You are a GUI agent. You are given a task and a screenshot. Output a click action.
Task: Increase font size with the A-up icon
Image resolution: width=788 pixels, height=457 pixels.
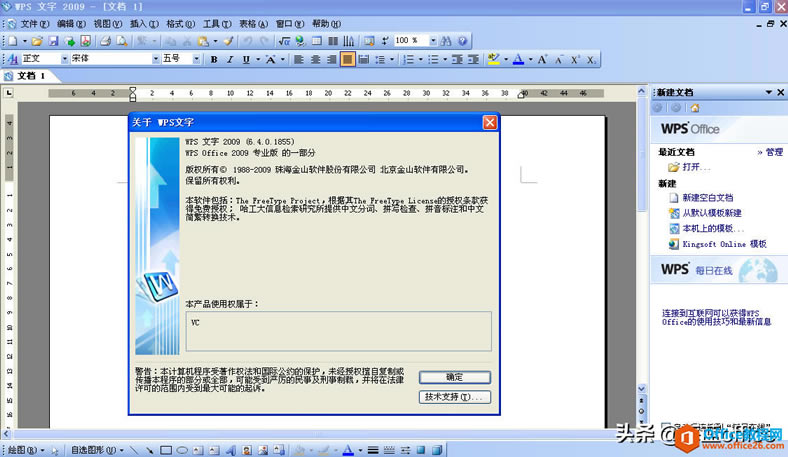coord(542,59)
